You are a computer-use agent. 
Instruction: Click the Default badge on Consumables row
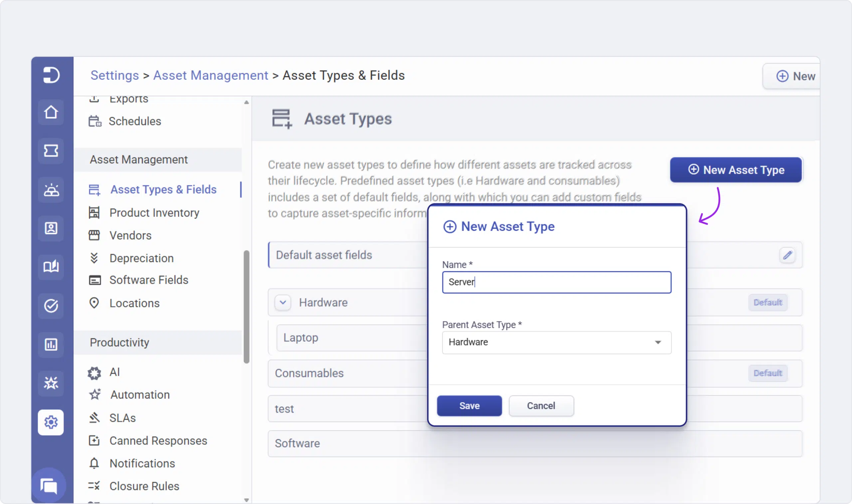[x=768, y=373]
